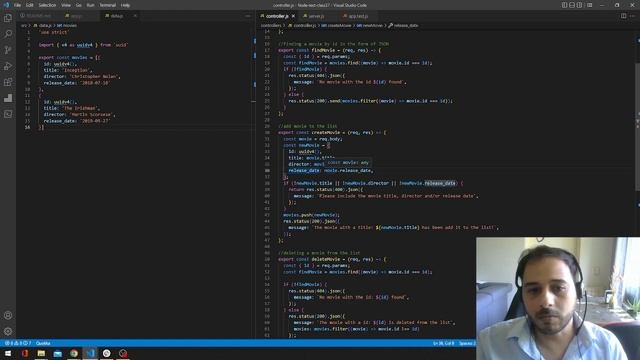Click the Spaces indentation status item

tap(467, 343)
